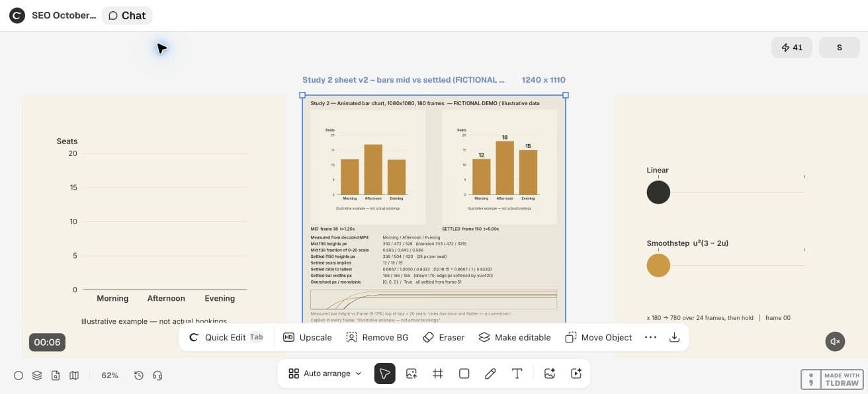Image resolution: width=868 pixels, height=394 pixels.
Task: Select the Pencil draw tool
Action: click(490, 374)
